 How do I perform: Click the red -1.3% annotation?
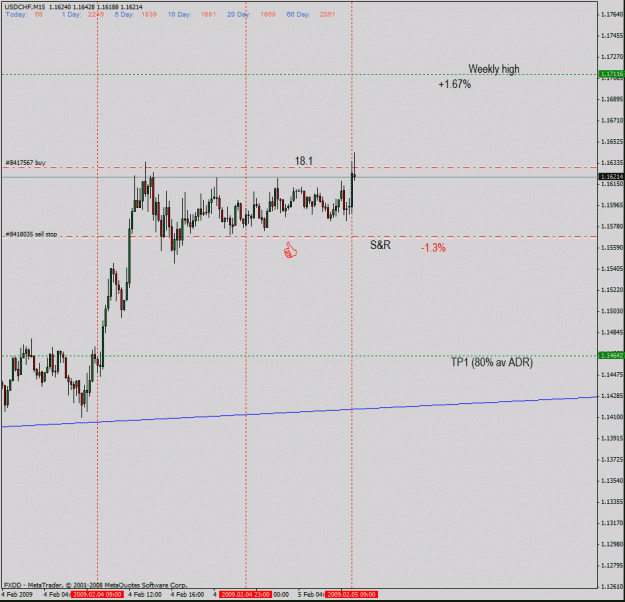pyautogui.click(x=433, y=248)
